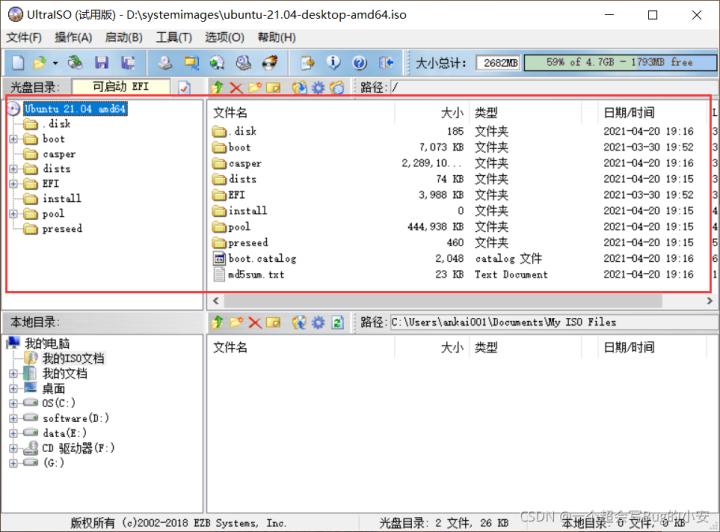
Task: Click the 59% of 4.7GB capacity bar
Action: [x=619, y=62]
